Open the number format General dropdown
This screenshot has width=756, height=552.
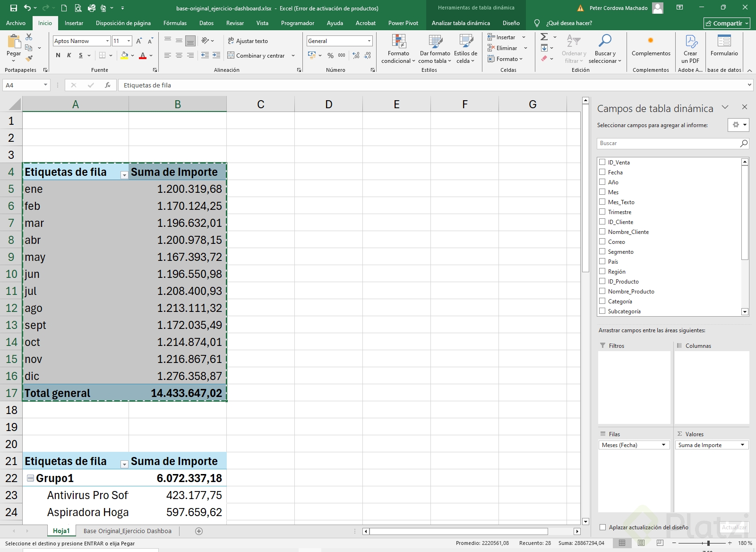click(x=369, y=41)
